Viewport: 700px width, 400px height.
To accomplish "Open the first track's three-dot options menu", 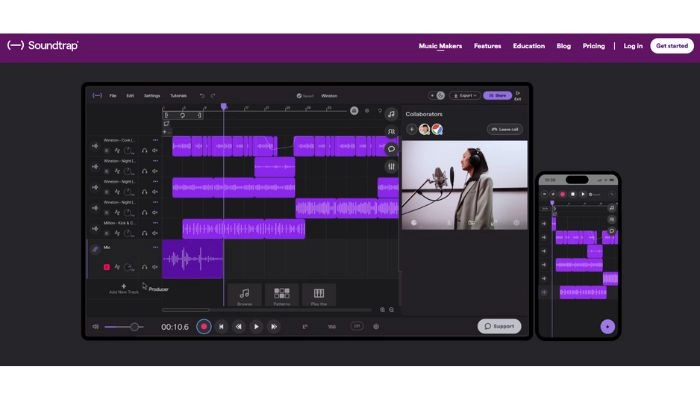I will coord(155,140).
